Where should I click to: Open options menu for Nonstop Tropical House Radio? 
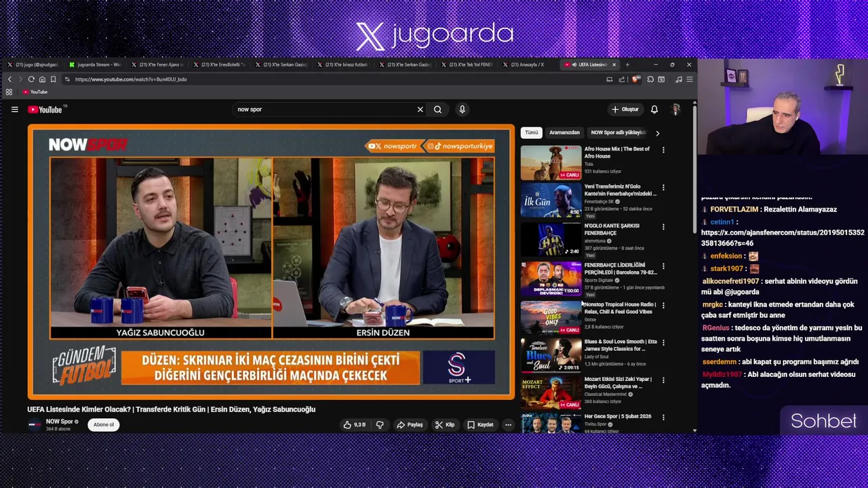[x=663, y=305]
